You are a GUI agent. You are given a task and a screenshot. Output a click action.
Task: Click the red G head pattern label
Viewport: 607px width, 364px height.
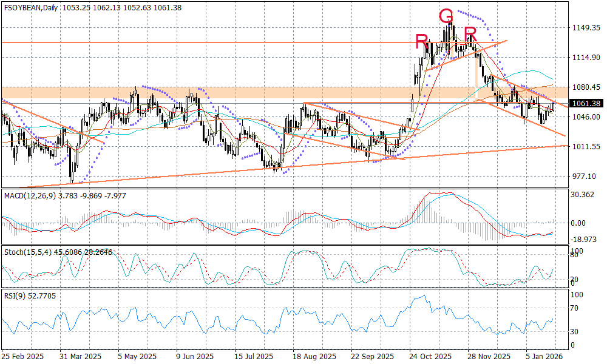point(446,16)
